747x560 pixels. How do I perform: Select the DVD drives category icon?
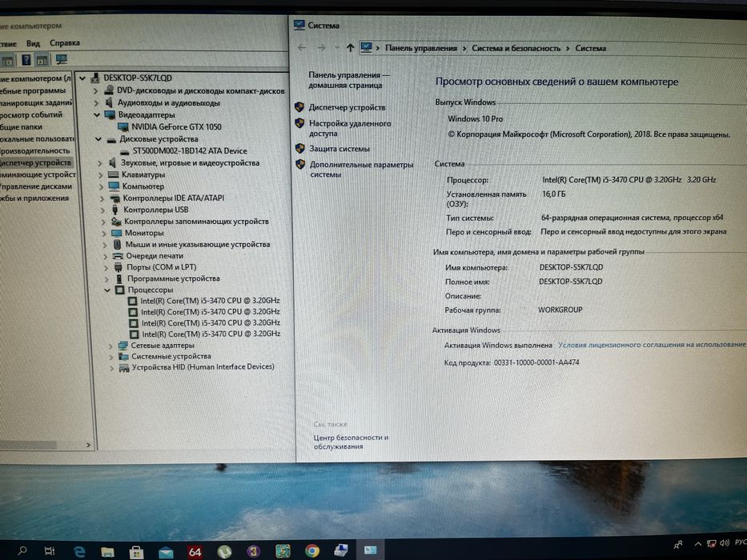pos(109,90)
